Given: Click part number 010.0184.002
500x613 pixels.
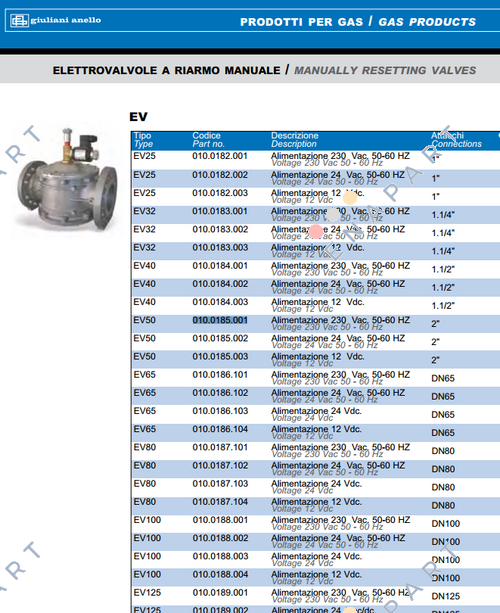Looking at the screenshot, I should coord(220,284).
